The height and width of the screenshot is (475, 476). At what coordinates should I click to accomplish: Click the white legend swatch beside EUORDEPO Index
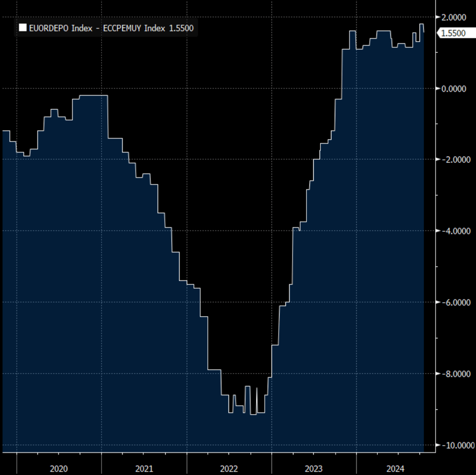(23, 28)
